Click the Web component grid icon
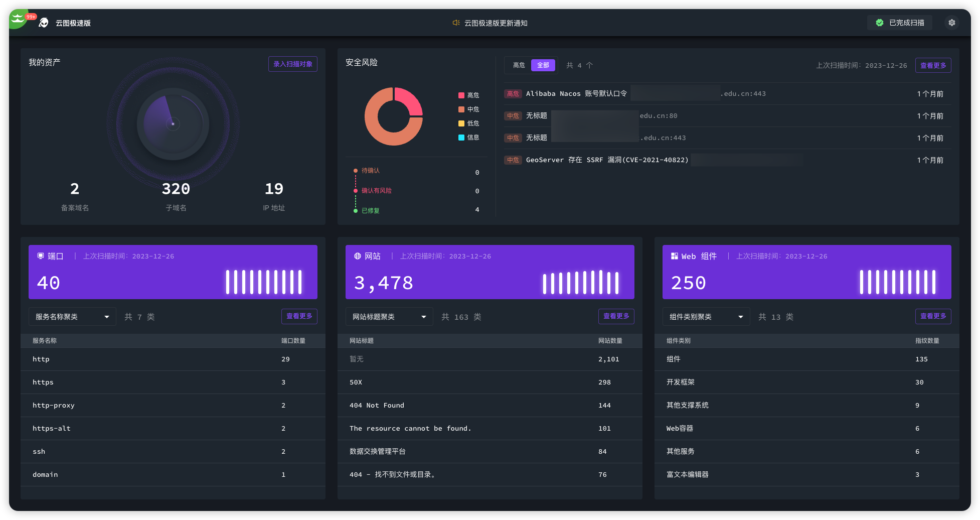 [675, 256]
